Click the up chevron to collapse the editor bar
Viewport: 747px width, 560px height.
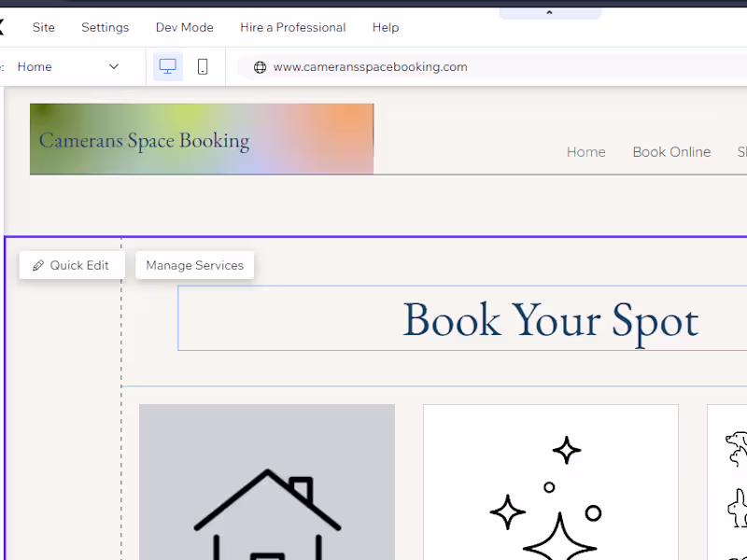click(550, 11)
